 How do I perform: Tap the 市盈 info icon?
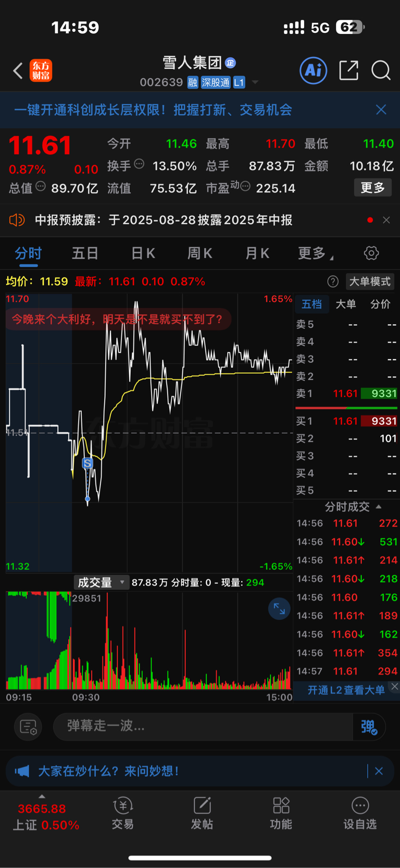[245, 186]
